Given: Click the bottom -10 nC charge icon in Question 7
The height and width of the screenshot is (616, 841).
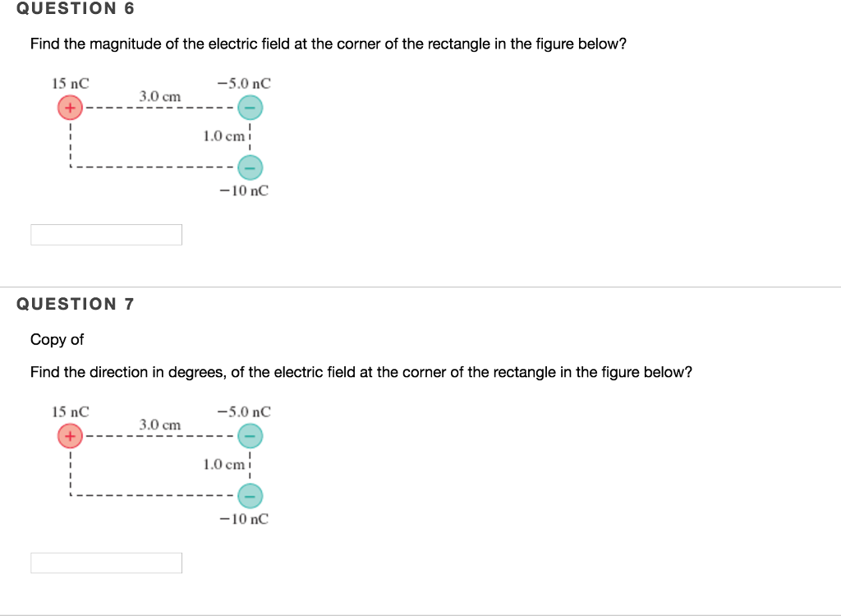Looking at the screenshot, I should coord(250,496).
